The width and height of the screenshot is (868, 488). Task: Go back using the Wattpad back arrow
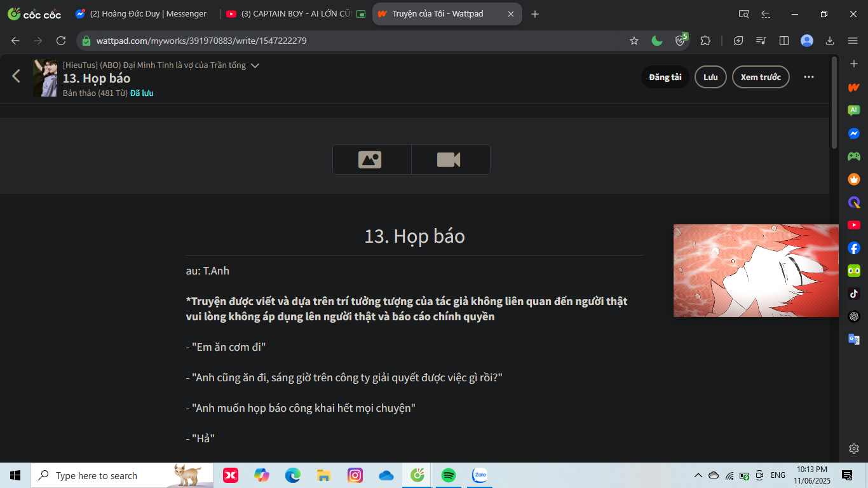[17, 77]
